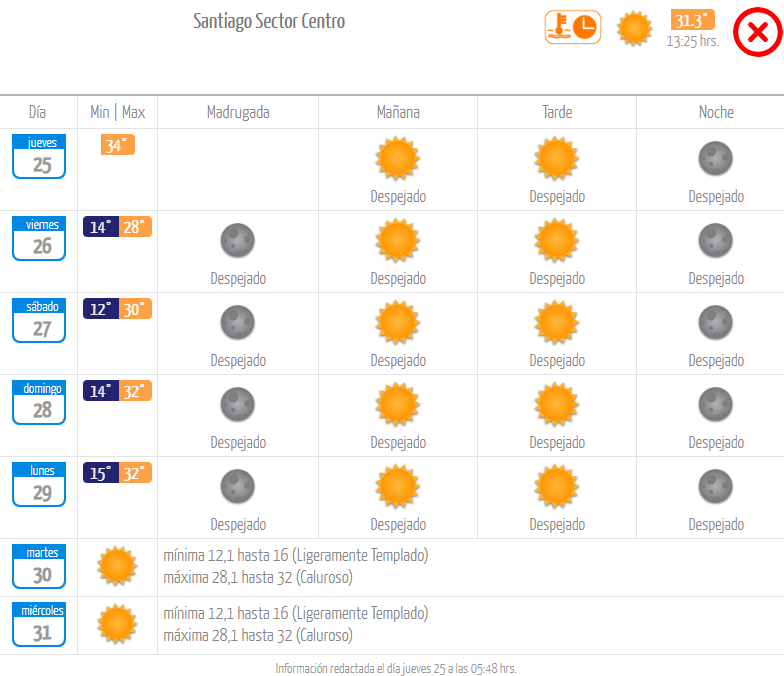The width and height of the screenshot is (784, 676).
Task: Click Monday's Noche moon icon
Action: tap(715, 486)
